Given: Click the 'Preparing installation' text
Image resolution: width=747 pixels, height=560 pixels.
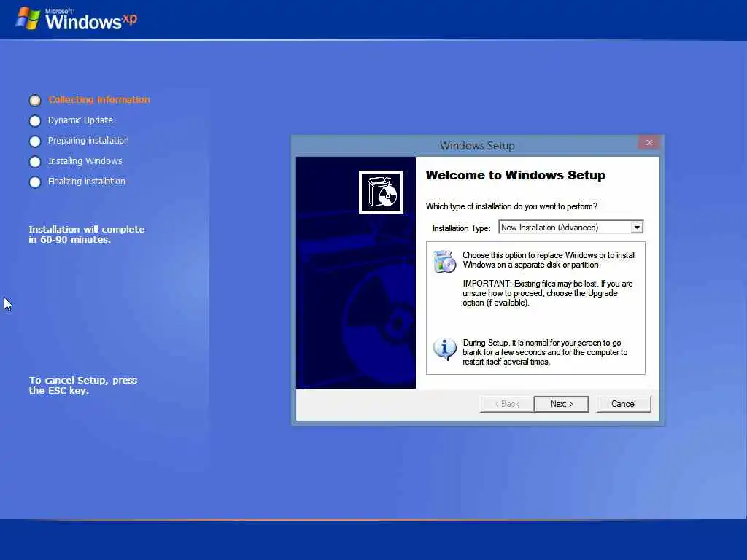Looking at the screenshot, I should coord(88,141).
